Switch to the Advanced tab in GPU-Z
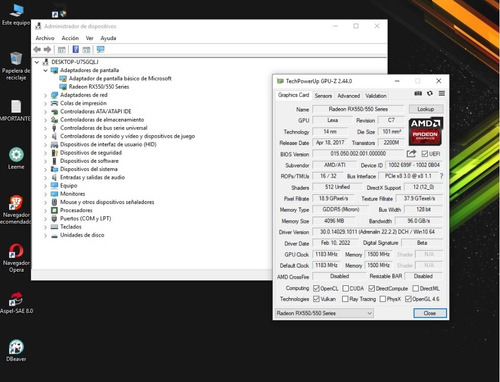500x382 pixels. pos(348,96)
